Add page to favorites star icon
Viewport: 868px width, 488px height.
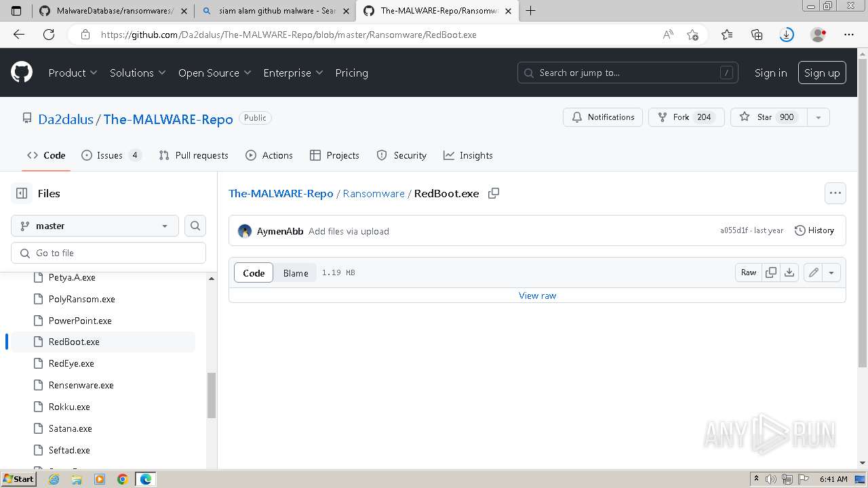pyautogui.click(x=692, y=35)
